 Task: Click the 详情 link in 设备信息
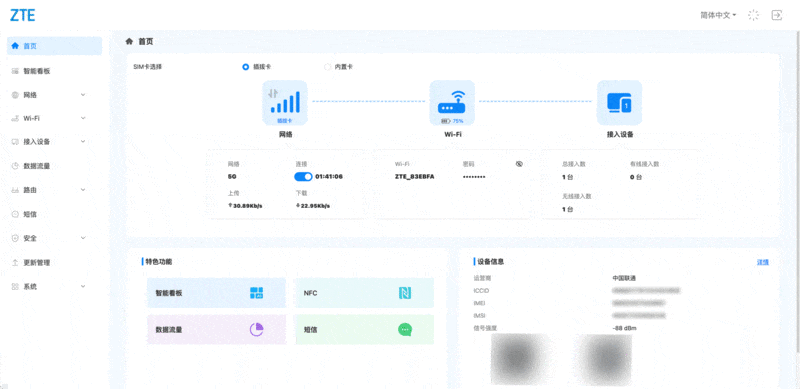762,262
